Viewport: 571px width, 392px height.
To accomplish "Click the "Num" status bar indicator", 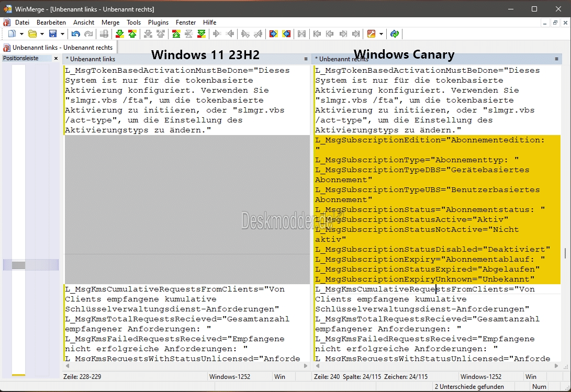I will coord(539,387).
